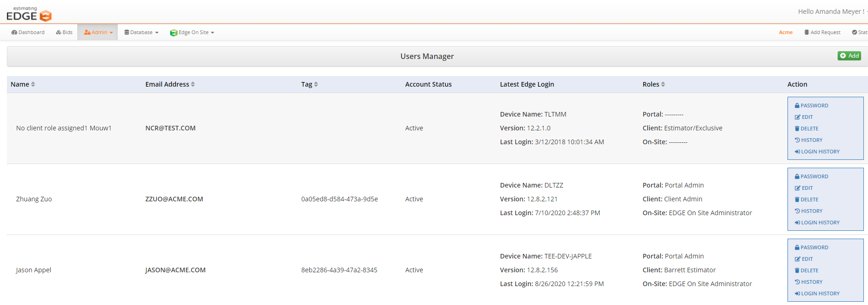This screenshot has width=868, height=305.
Task: Edit the NCR@TEST.COM user
Action: 804,117
